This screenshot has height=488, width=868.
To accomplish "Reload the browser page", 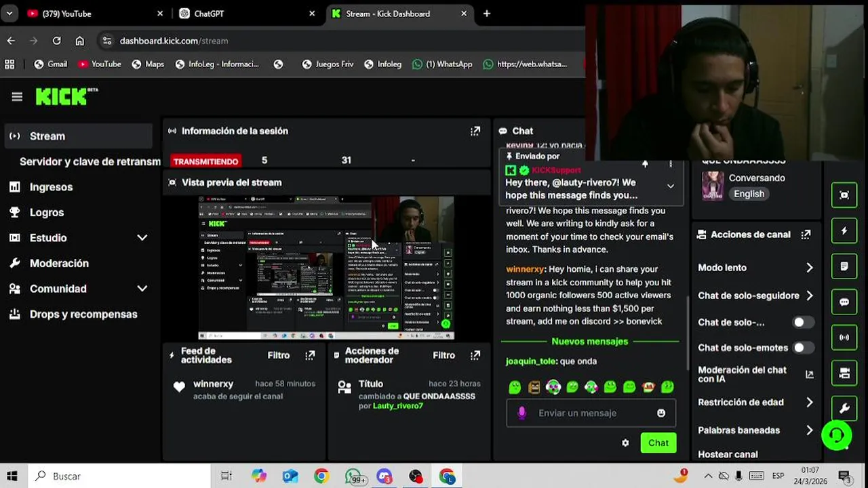I will [57, 41].
